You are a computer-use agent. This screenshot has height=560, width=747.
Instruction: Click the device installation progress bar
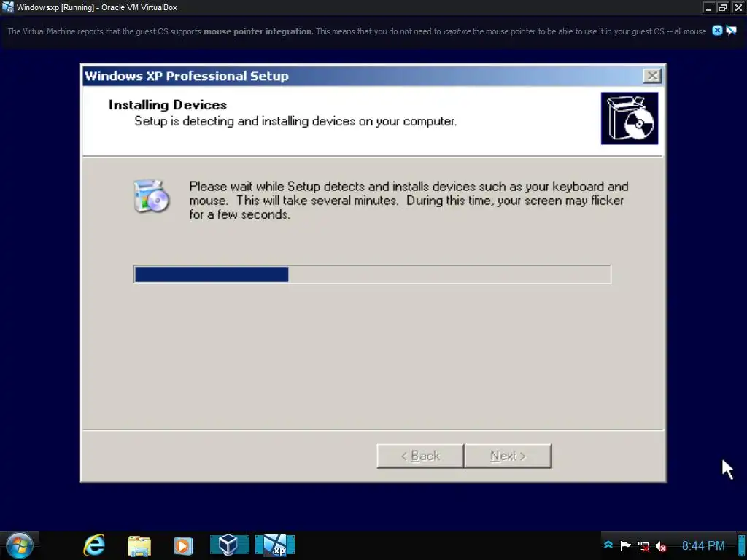(x=372, y=274)
